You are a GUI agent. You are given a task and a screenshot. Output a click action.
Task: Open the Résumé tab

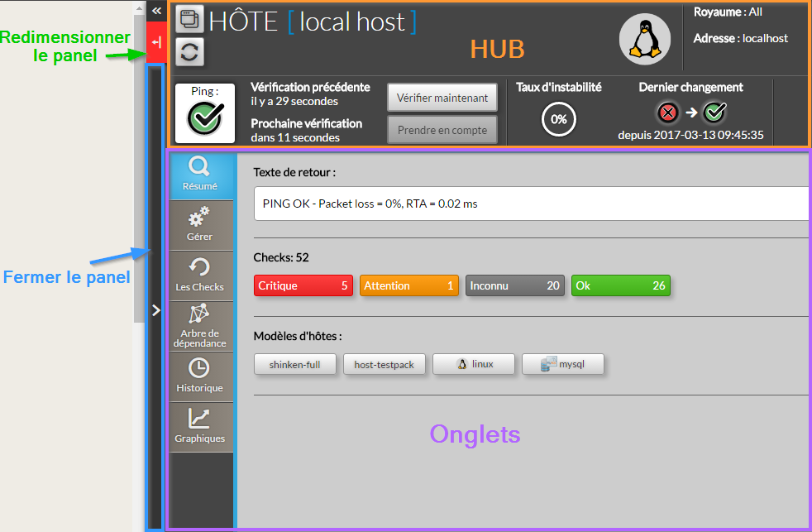coord(199,175)
